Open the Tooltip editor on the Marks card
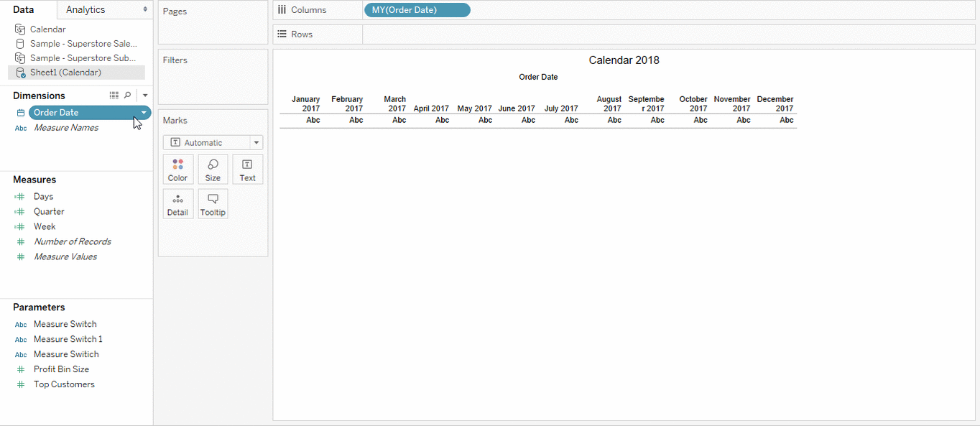The width and height of the screenshot is (980, 426). pos(213,204)
